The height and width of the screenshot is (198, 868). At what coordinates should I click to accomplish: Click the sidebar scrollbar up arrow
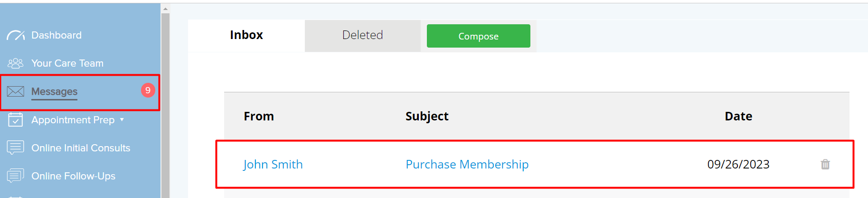[x=165, y=9]
